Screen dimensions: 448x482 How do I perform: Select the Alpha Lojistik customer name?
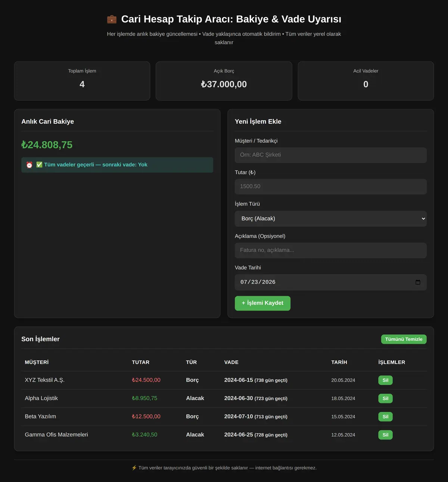pyautogui.click(x=41, y=398)
